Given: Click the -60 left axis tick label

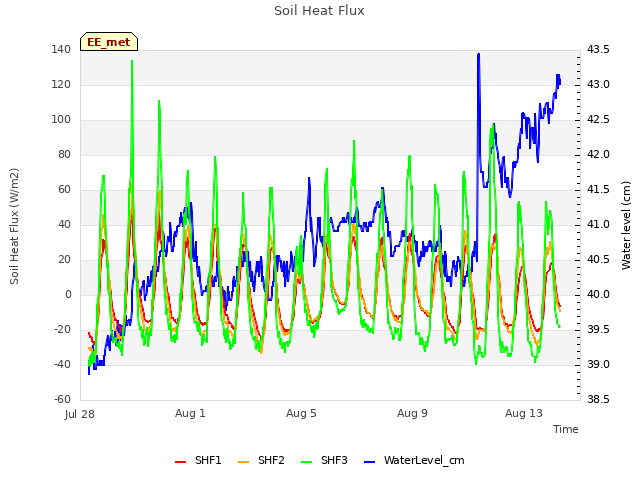Looking at the screenshot, I should coord(62,400).
